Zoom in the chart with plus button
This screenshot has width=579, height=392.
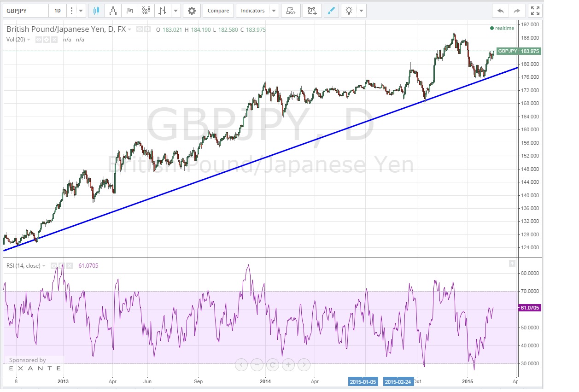[288, 365]
